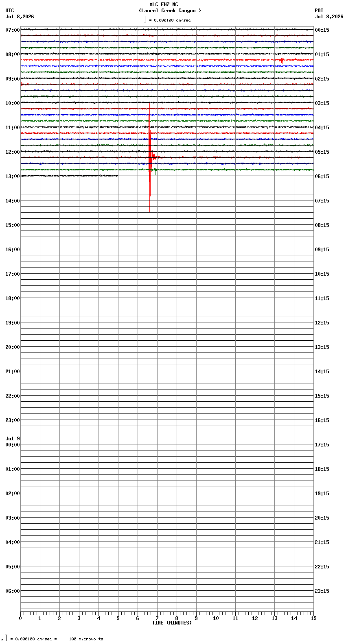Click the '03:15' PDT row label
The image size is (346, 644).
click(x=322, y=103)
